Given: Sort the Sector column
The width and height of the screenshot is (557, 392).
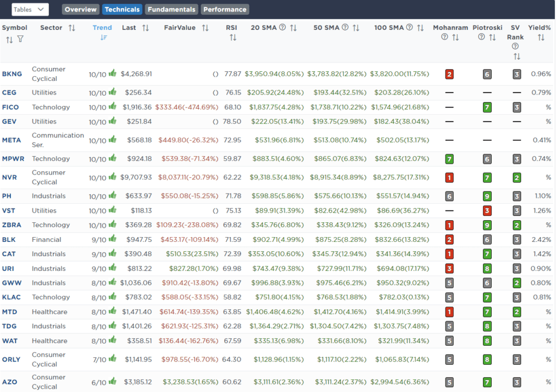Looking at the screenshot, I should click(72, 28).
